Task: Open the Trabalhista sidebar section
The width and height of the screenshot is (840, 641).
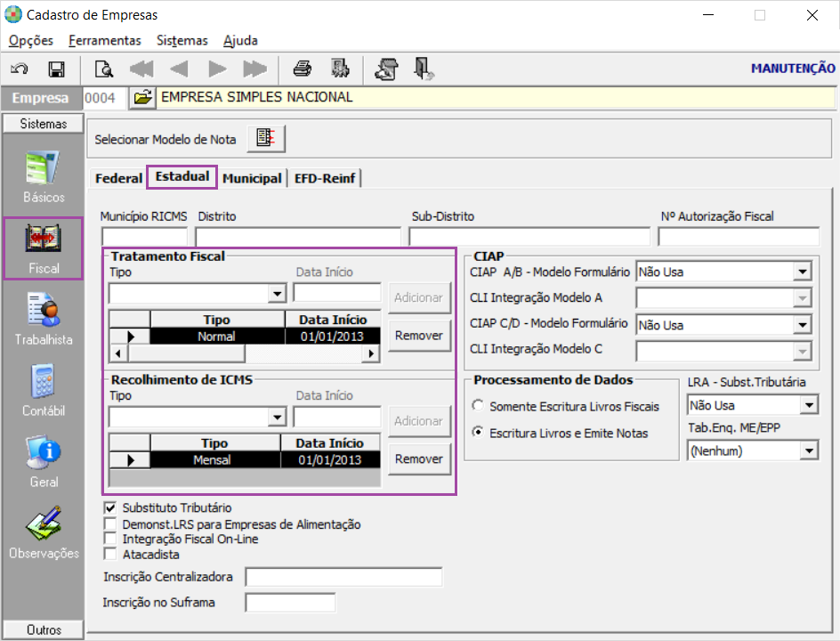Action: (x=44, y=319)
